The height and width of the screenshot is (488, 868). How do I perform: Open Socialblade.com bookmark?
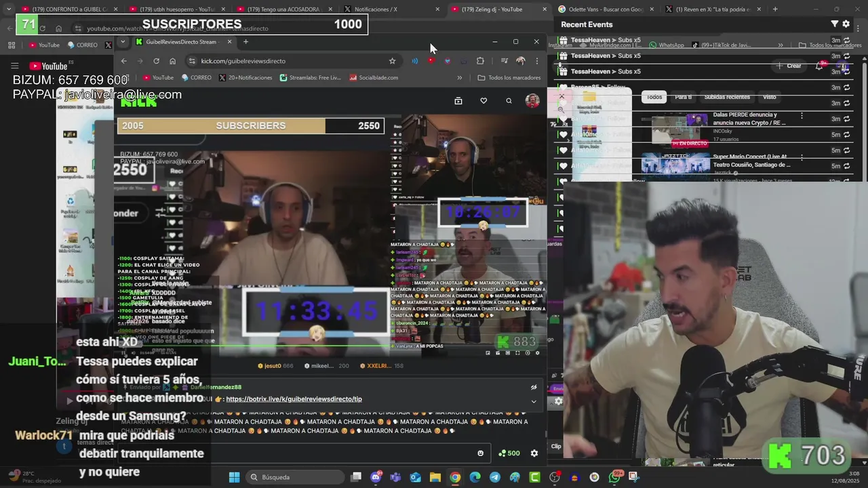click(374, 78)
